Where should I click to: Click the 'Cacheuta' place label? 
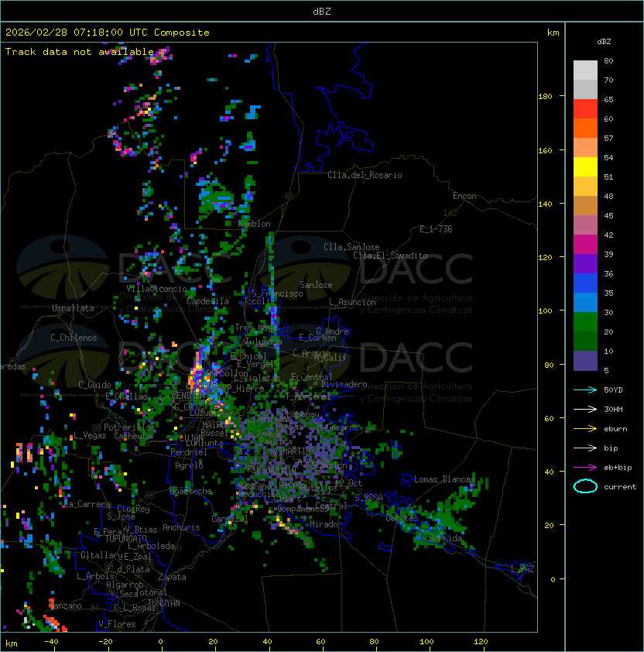pyautogui.click(x=132, y=436)
